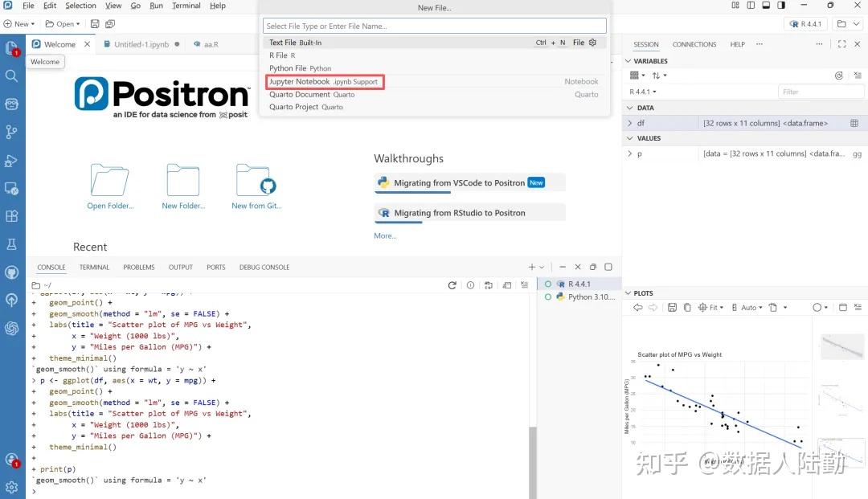868x499 pixels.
Task: Open the Accounts icon with notification badge
Action: pos(11,460)
